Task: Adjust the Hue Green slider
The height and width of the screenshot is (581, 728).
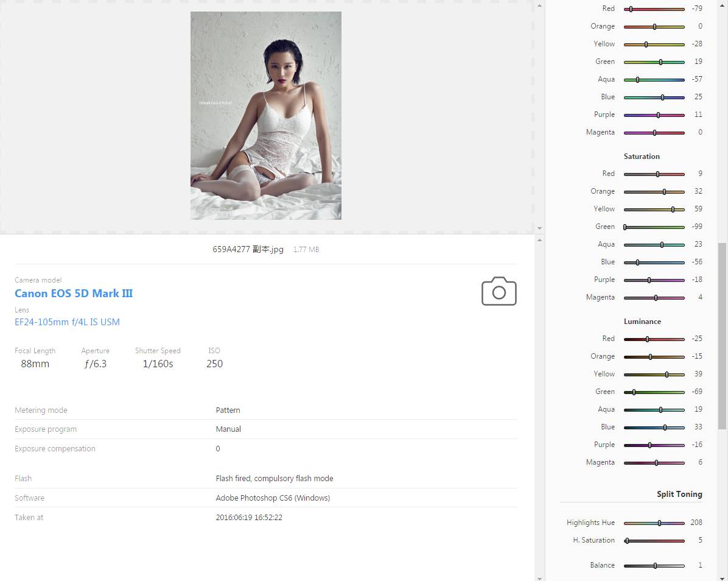Action: coord(654,62)
